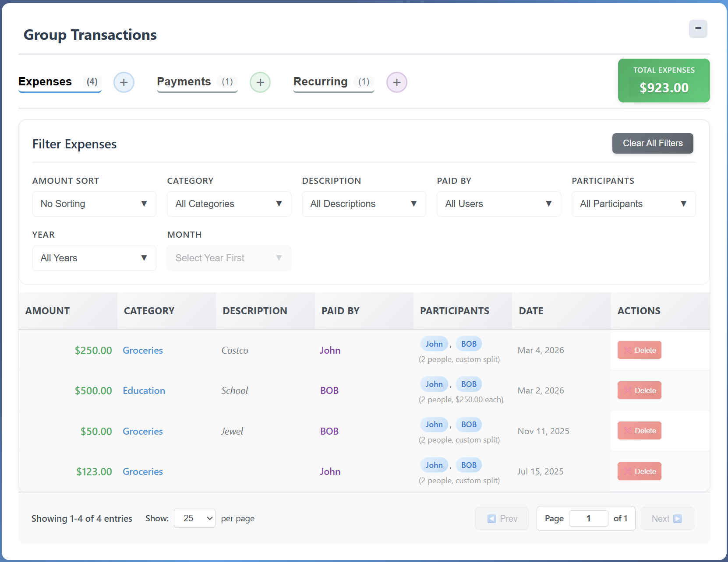Click the Prev page arrow icon

(491, 518)
